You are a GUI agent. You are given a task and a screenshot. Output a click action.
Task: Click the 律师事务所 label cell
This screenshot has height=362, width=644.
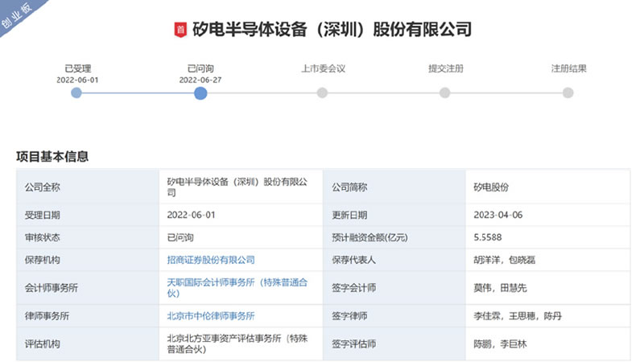pyautogui.click(x=88, y=316)
